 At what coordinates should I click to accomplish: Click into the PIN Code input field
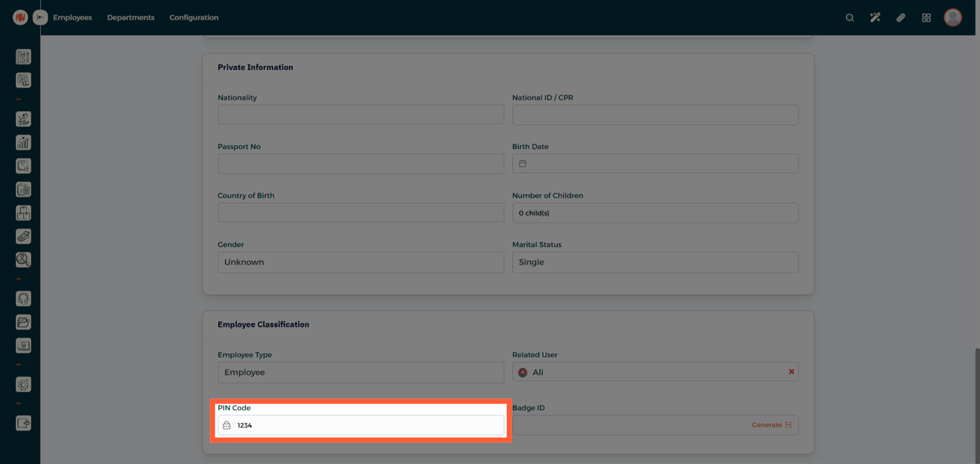(366, 425)
